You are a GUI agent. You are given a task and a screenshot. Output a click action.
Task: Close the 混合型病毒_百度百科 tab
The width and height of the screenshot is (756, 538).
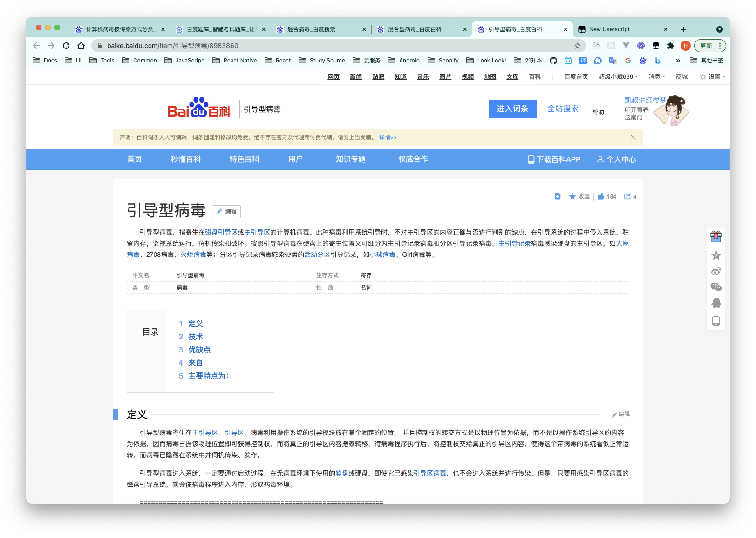[465, 29]
